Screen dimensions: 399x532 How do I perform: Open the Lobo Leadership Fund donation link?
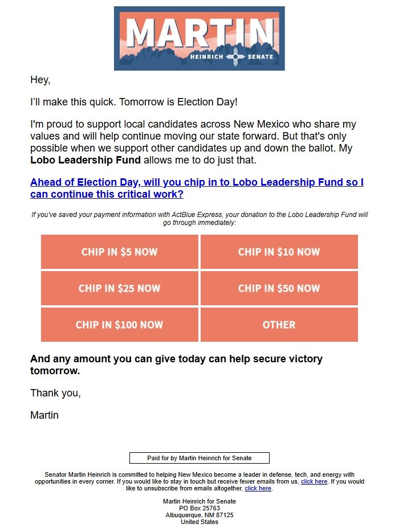point(197,188)
